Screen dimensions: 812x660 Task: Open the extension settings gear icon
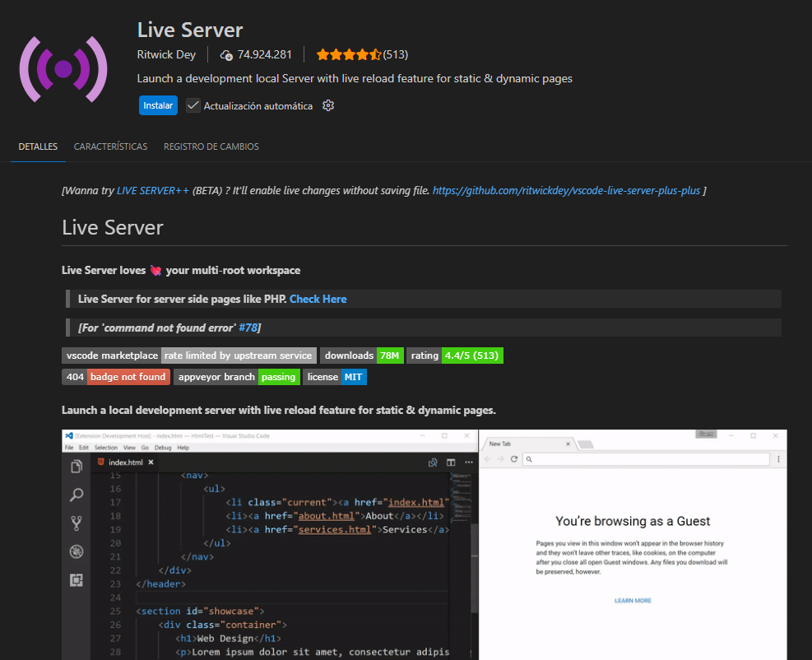[x=328, y=105]
